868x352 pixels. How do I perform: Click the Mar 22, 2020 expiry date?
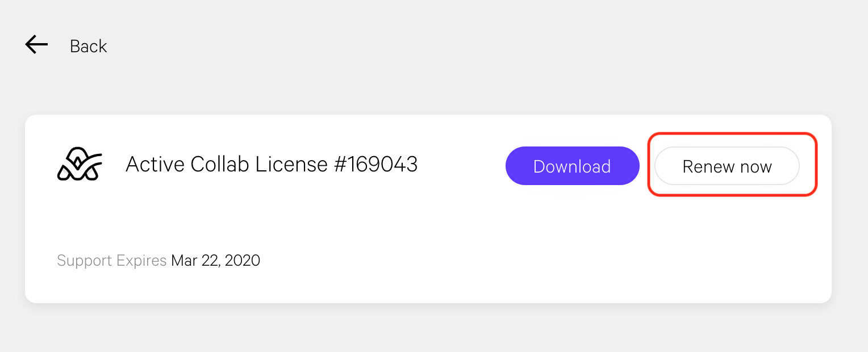coord(216,261)
